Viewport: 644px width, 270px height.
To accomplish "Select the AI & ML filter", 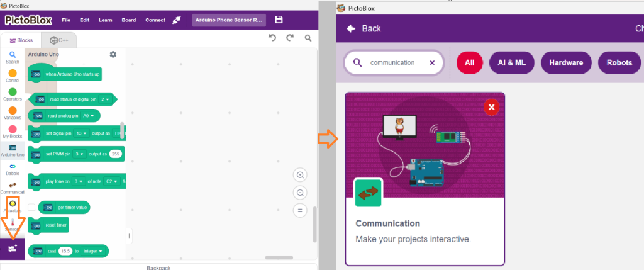I will coord(512,63).
